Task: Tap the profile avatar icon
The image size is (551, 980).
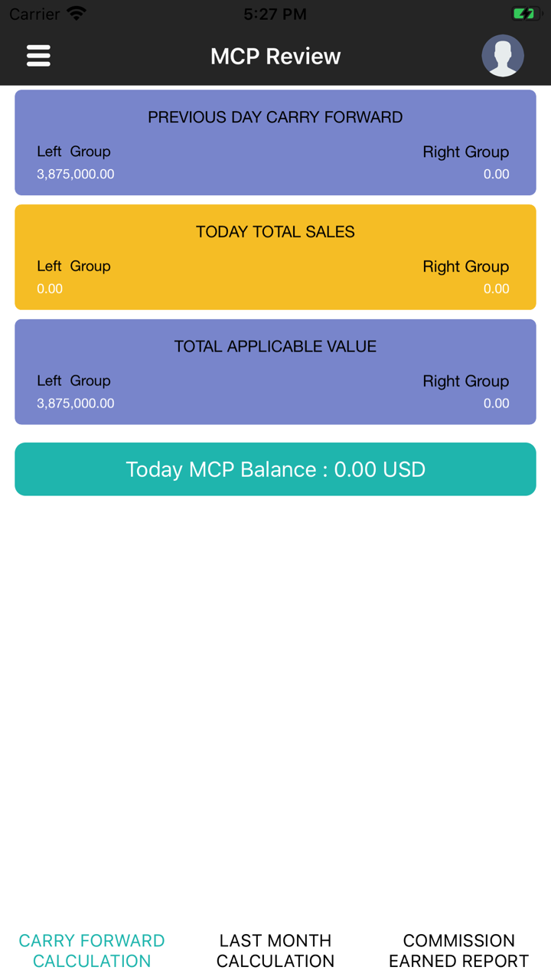Action: 502,56
